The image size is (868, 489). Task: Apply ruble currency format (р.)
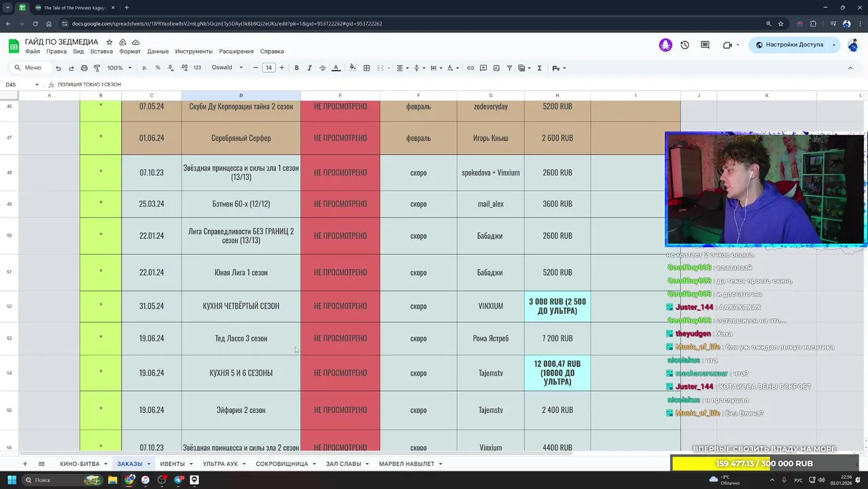click(x=145, y=68)
